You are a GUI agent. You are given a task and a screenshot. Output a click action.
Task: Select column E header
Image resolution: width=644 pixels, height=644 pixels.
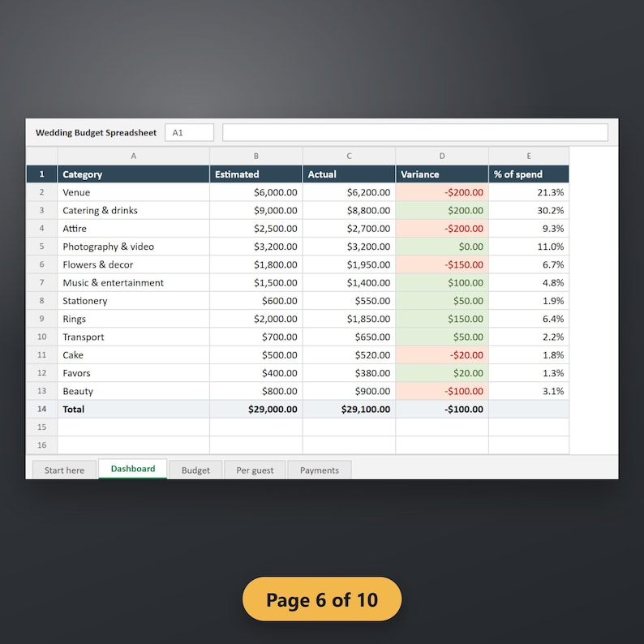tap(529, 156)
